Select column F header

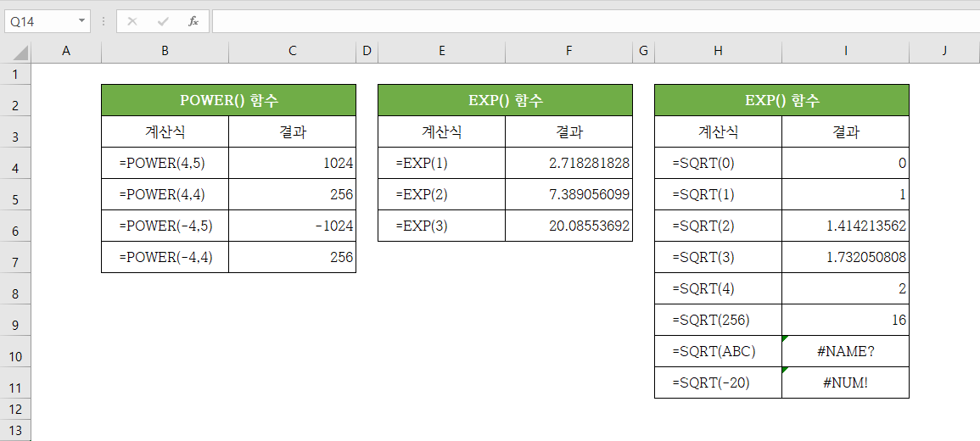pyautogui.click(x=568, y=51)
